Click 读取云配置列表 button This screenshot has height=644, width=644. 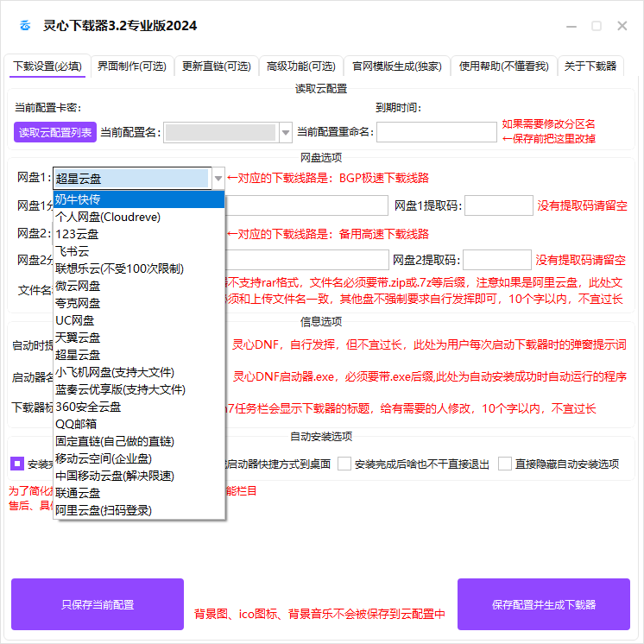pos(55,132)
